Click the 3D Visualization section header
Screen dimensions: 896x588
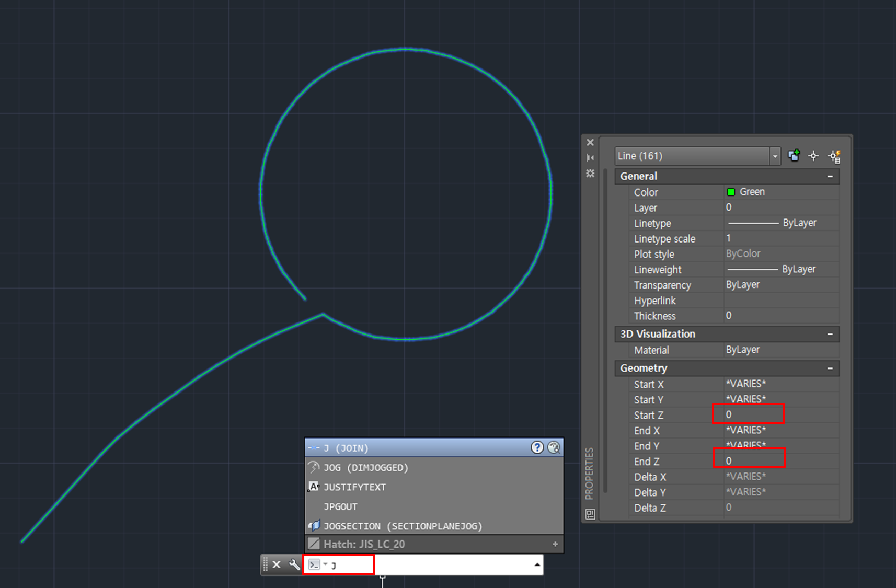point(727,334)
